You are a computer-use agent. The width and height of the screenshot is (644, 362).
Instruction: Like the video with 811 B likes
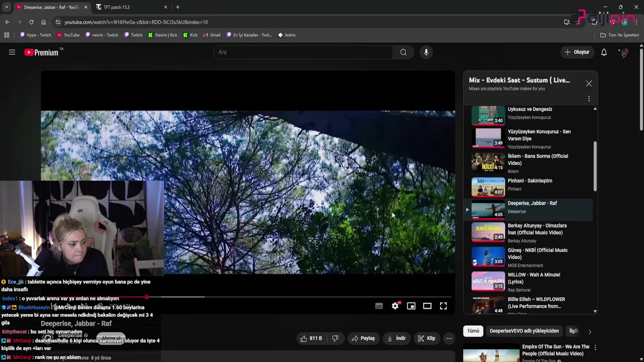pos(311,338)
